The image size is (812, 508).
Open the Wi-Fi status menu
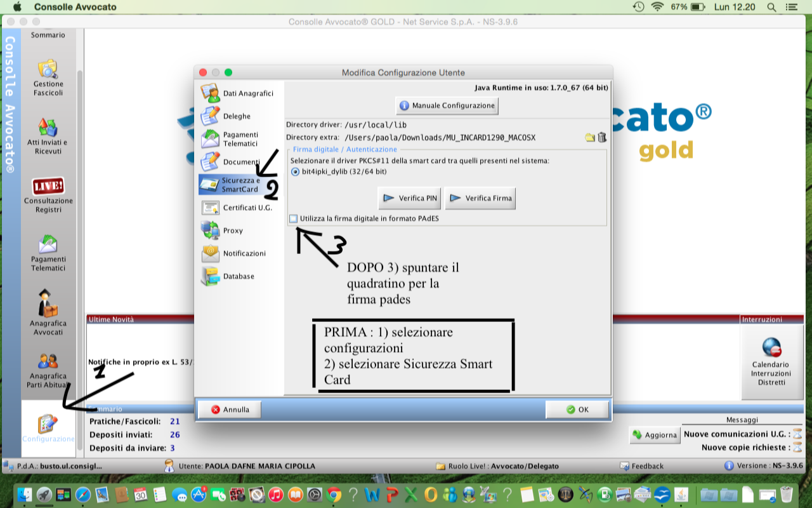click(x=657, y=7)
